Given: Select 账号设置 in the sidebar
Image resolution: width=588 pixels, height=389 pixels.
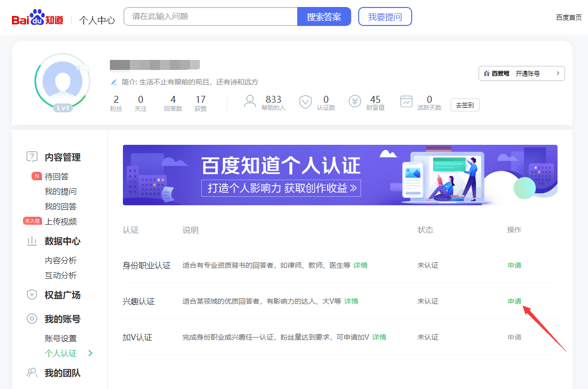Looking at the screenshot, I should [60, 338].
